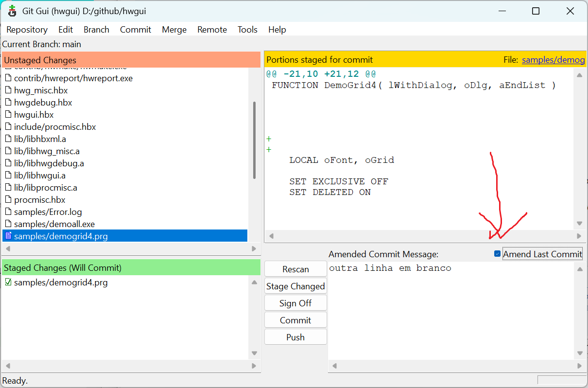Unstage samples/demogrid4.prg via its green checkmark icon
Screen dimensions: 588x388
click(8, 282)
